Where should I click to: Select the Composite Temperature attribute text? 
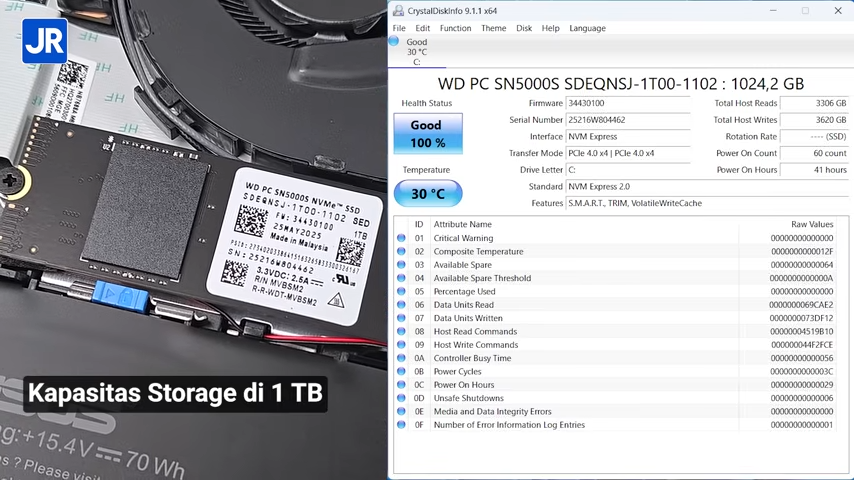click(x=478, y=251)
